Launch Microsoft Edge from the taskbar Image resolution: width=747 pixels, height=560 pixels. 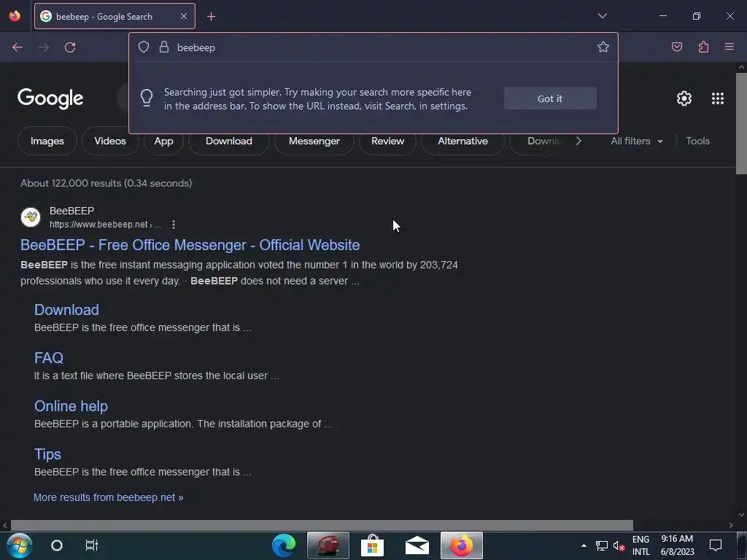click(284, 545)
